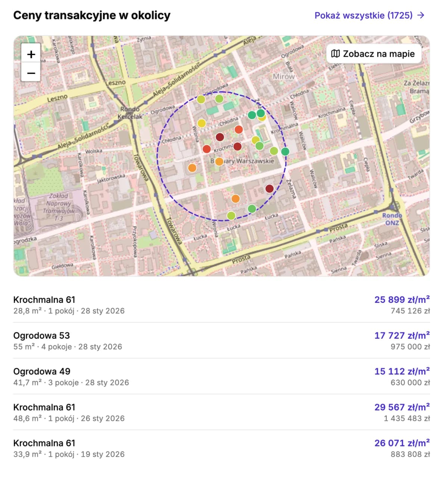This screenshot has height=478, width=448.
Task: Click Mirów district label on map
Action: click(284, 77)
